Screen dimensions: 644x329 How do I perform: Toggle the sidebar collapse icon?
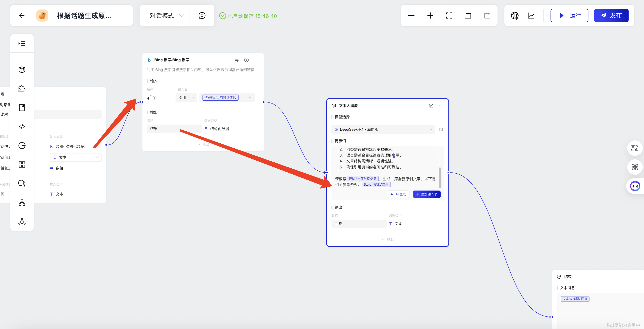coord(22,43)
